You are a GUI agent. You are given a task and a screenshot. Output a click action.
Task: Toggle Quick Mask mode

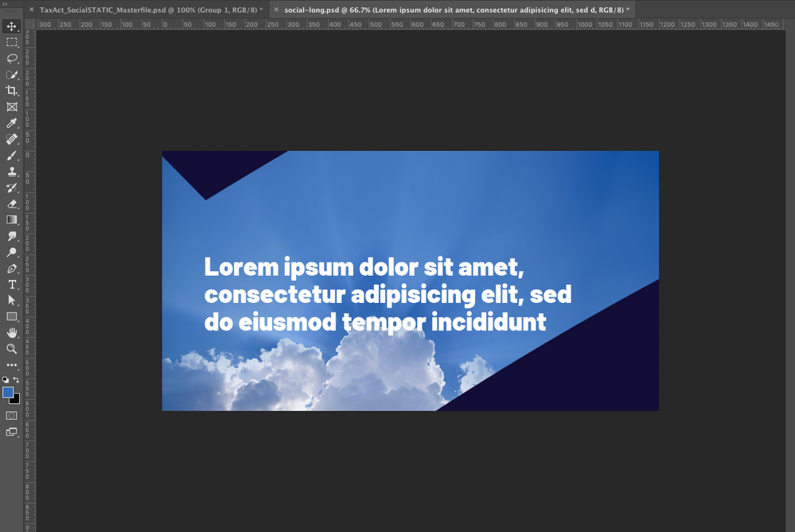[12, 415]
